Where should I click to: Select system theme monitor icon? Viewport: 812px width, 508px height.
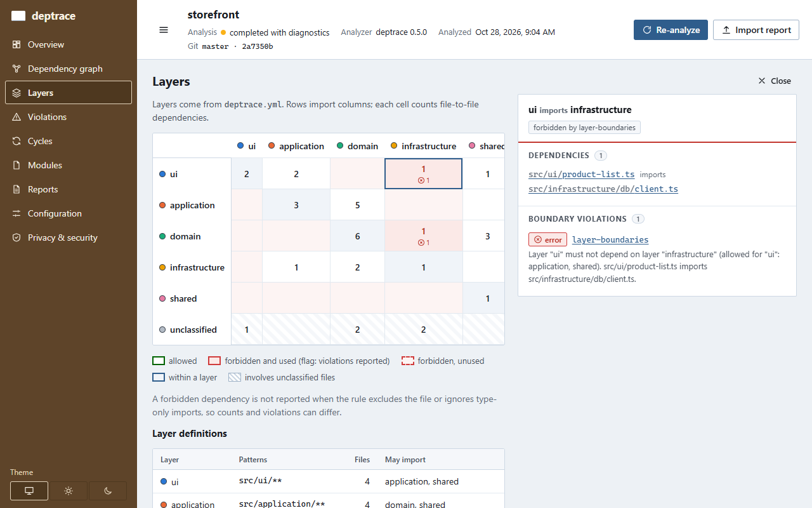29,491
